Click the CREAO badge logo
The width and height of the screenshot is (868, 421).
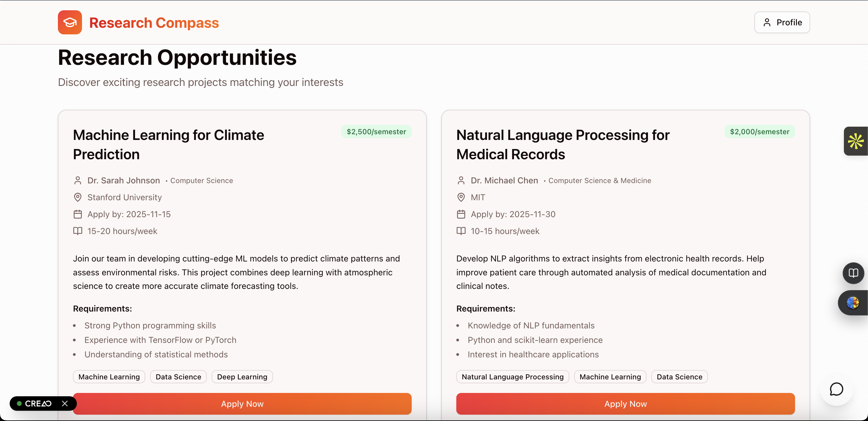(38, 404)
